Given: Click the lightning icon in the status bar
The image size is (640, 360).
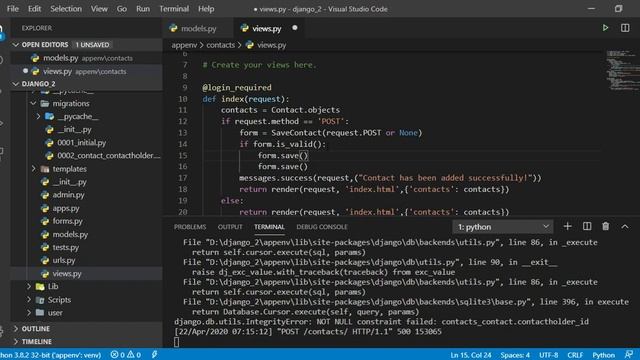Looking at the screenshot, I should click(154, 355).
